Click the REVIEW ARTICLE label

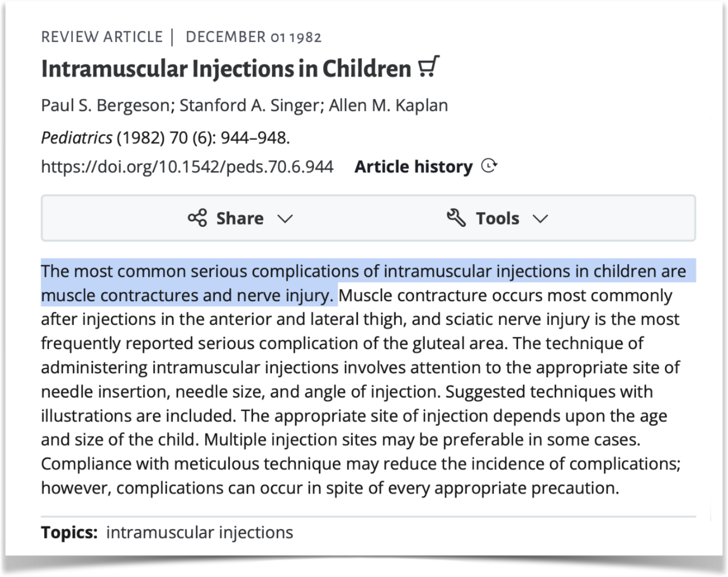(102, 37)
